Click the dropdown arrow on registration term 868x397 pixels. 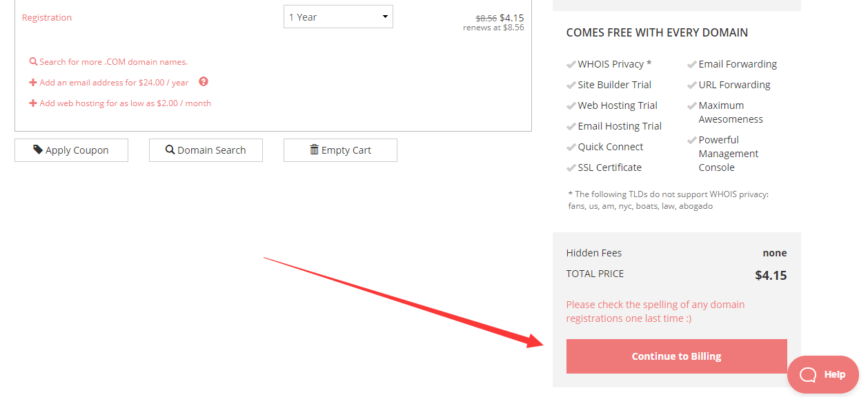point(385,17)
